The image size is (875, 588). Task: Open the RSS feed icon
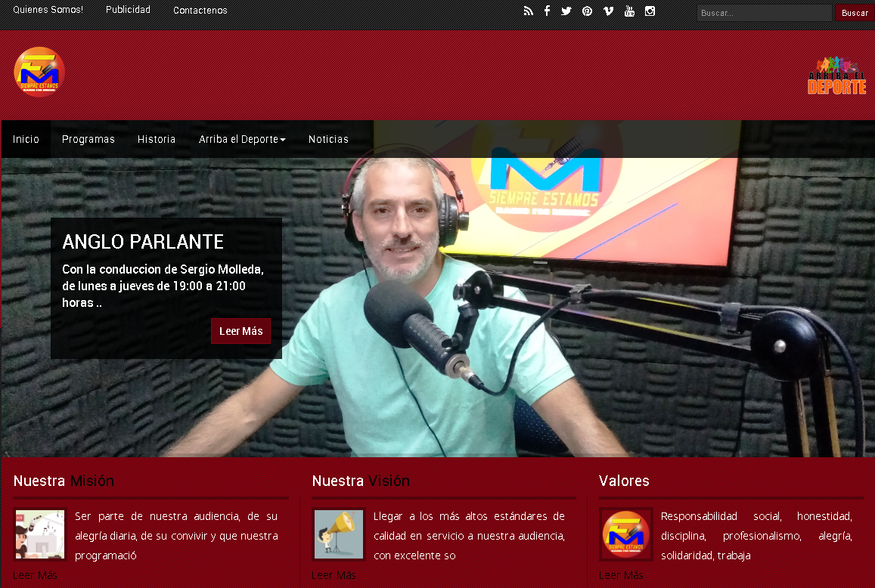[x=528, y=11]
